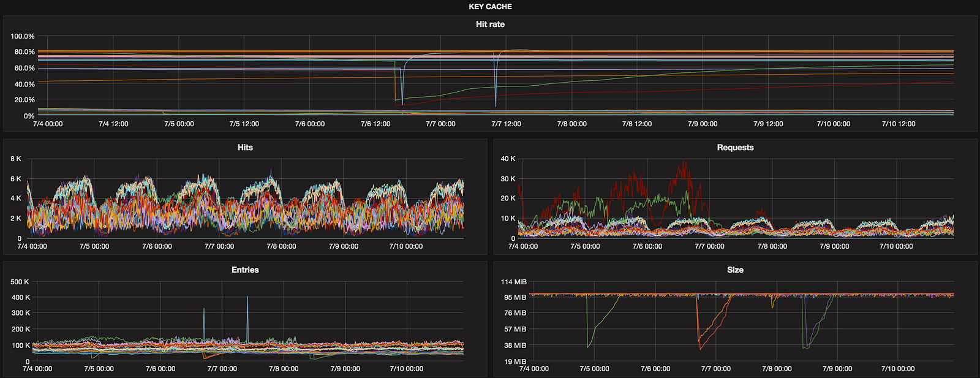Click the 100.0% label on Hit rate y-axis
980x378 pixels.
[23, 37]
